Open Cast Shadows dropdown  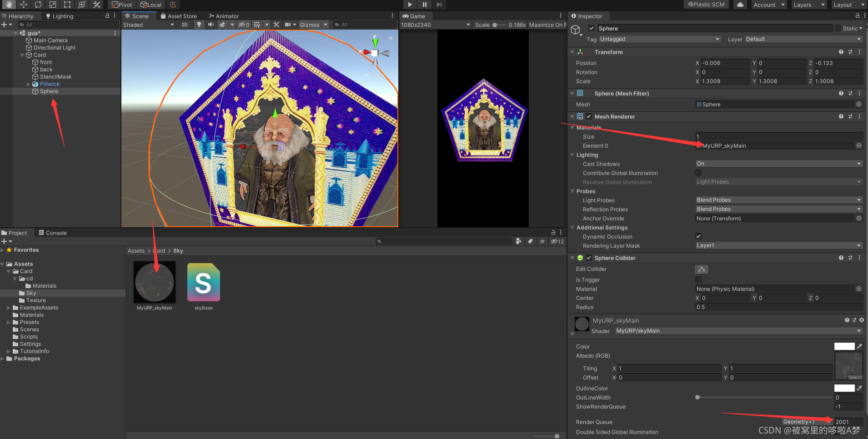(x=779, y=164)
